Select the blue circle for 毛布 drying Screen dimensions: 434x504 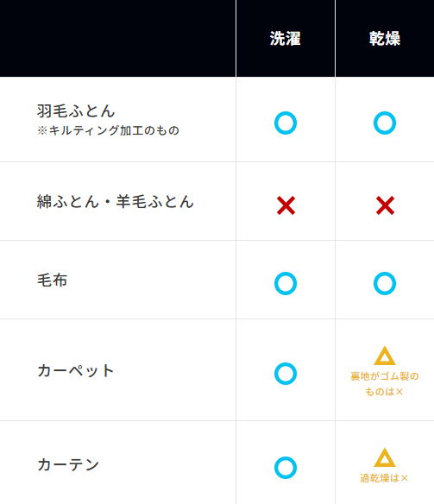(x=385, y=283)
